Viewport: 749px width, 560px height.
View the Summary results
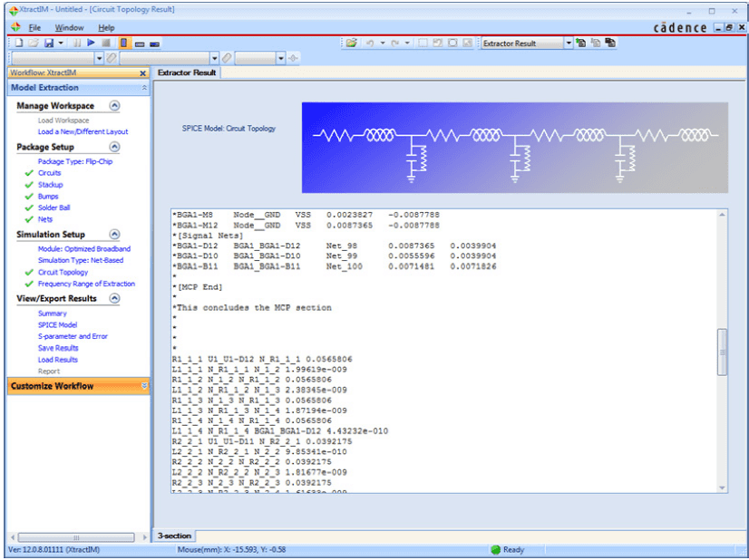(53, 314)
